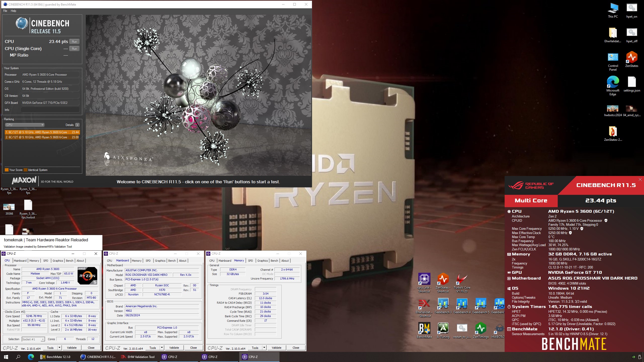644x362 pixels.
Task: Open the Ranking CPU dropdown
Action: coord(25,125)
